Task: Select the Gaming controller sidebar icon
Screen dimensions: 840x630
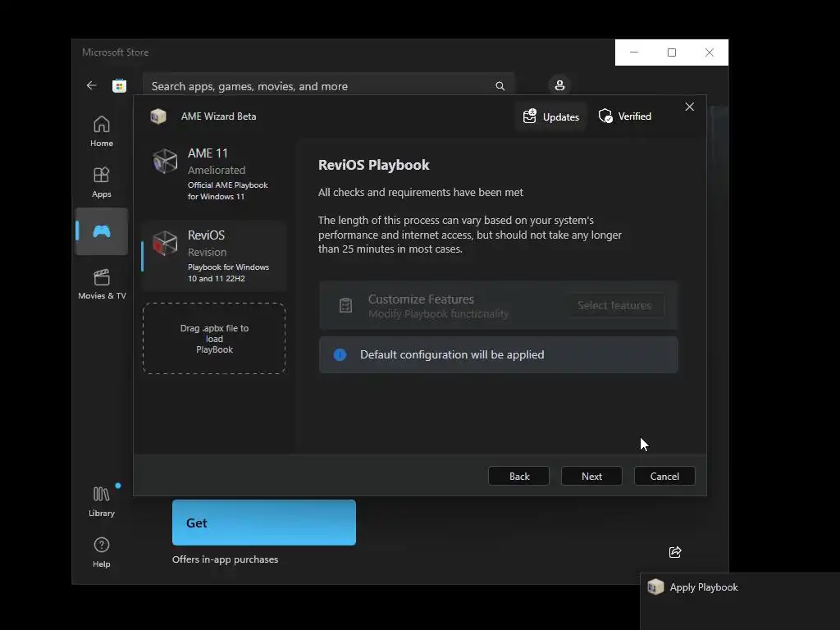Action: [101, 231]
